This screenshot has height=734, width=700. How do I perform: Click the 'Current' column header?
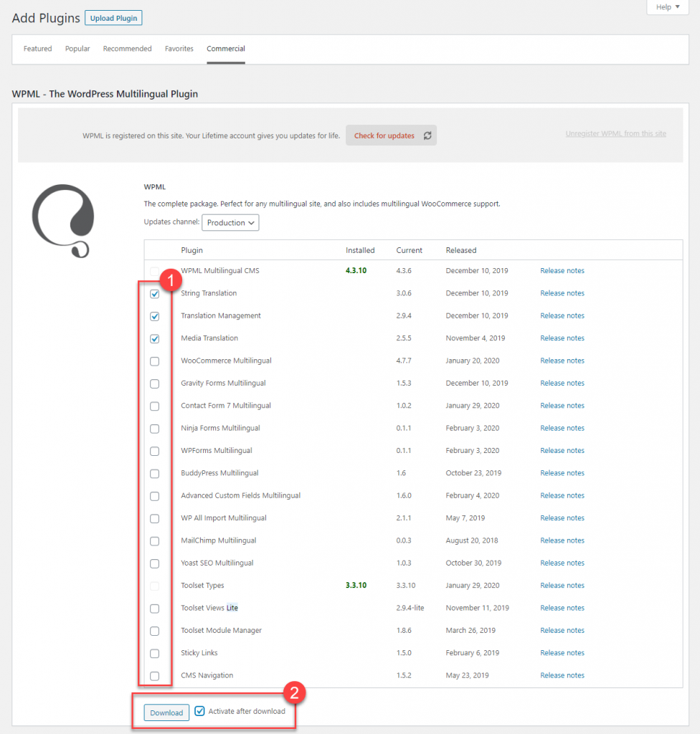[x=409, y=250]
